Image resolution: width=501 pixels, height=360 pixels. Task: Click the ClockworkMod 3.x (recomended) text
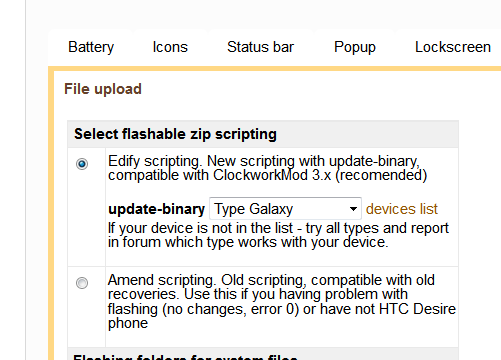[x=320, y=175]
